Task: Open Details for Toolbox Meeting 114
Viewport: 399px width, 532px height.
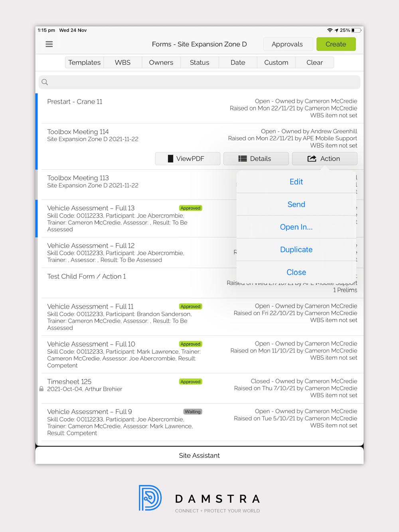Action: click(256, 159)
